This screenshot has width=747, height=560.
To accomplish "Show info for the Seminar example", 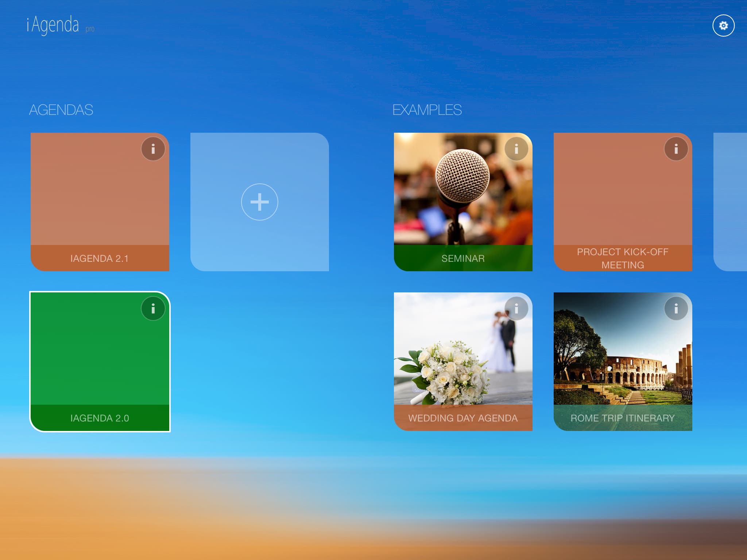I will click(x=516, y=149).
